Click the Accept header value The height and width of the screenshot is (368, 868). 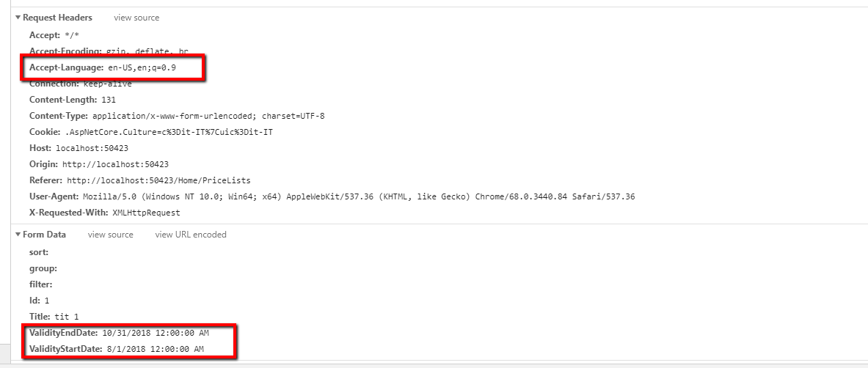(72, 35)
